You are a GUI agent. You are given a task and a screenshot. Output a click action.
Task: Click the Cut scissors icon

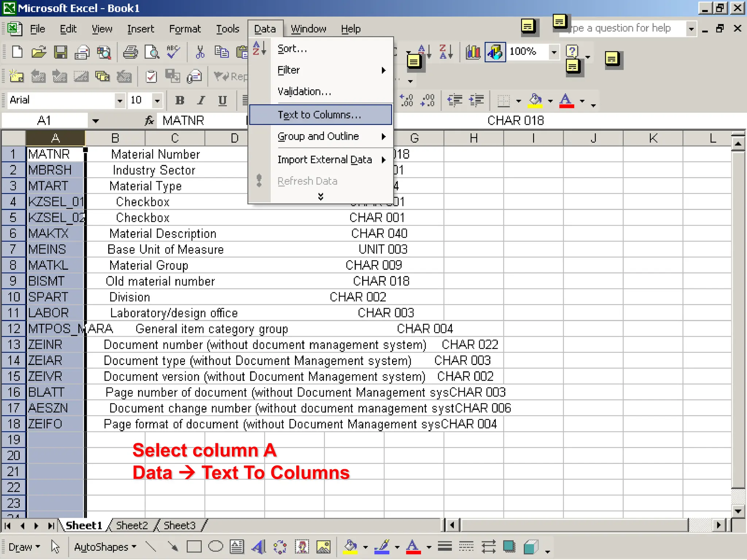[200, 52]
